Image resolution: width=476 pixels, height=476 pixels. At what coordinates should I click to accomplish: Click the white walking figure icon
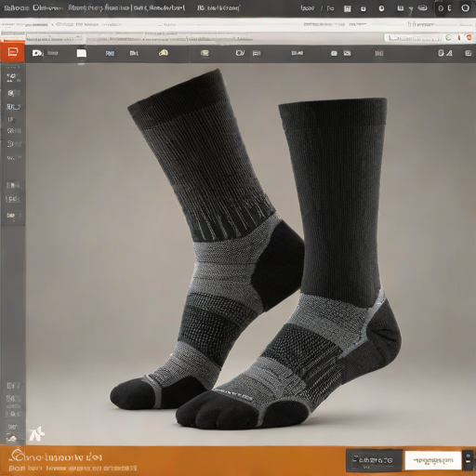[37, 433]
